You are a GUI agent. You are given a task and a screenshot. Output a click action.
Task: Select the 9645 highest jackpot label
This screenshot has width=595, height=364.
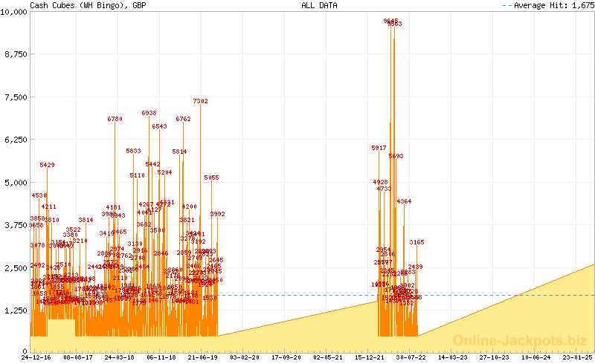coord(390,21)
